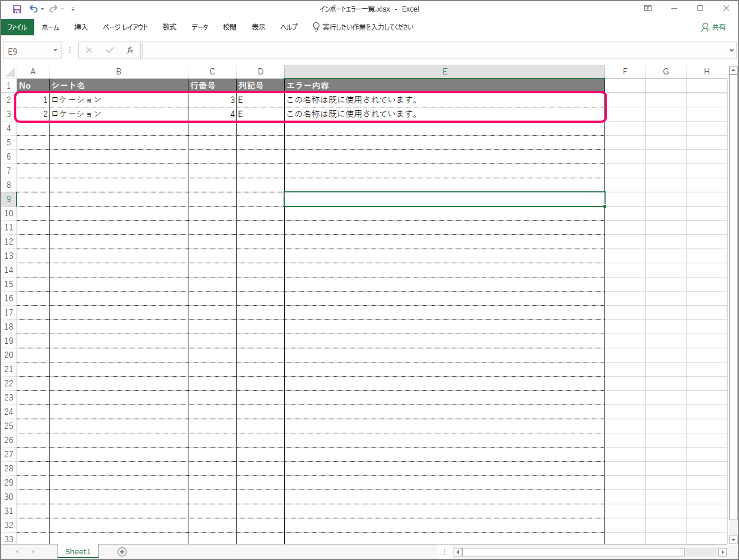Click the Ribbon Display Options icon
Viewport: 739px width, 560px height.
pyautogui.click(x=648, y=8)
